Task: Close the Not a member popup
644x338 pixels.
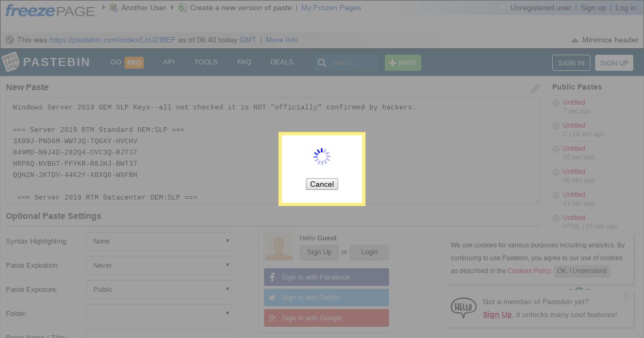Action: click(x=627, y=296)
